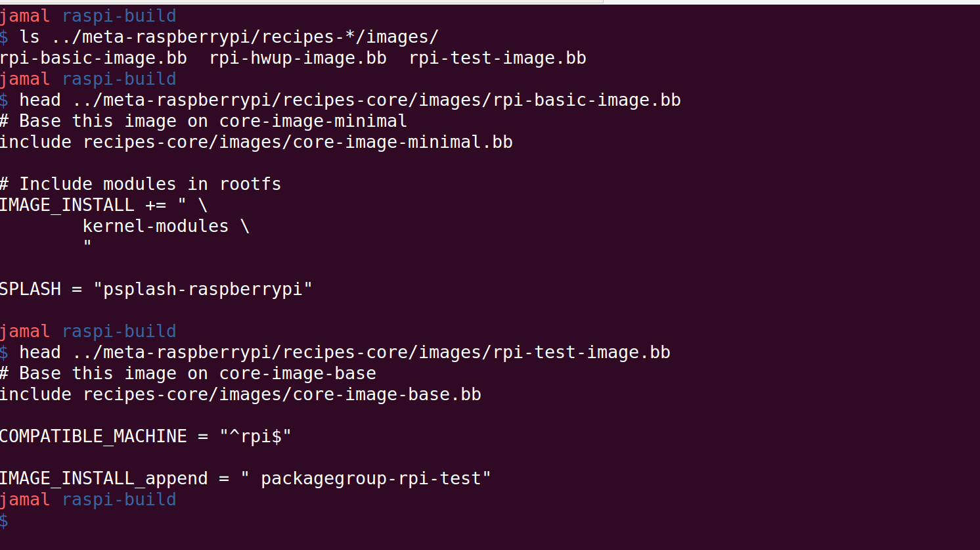The width and height of the screenshot is (980, 550).
Task: Click the IMAGE_INSTALL_append packagegroup-rpi-test line
Action: click(x=246, y=478)
